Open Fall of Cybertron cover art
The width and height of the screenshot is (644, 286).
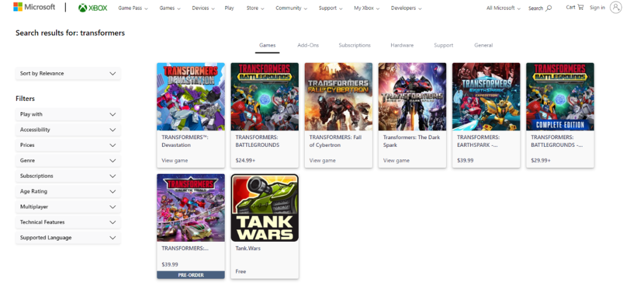click(339, 97)
